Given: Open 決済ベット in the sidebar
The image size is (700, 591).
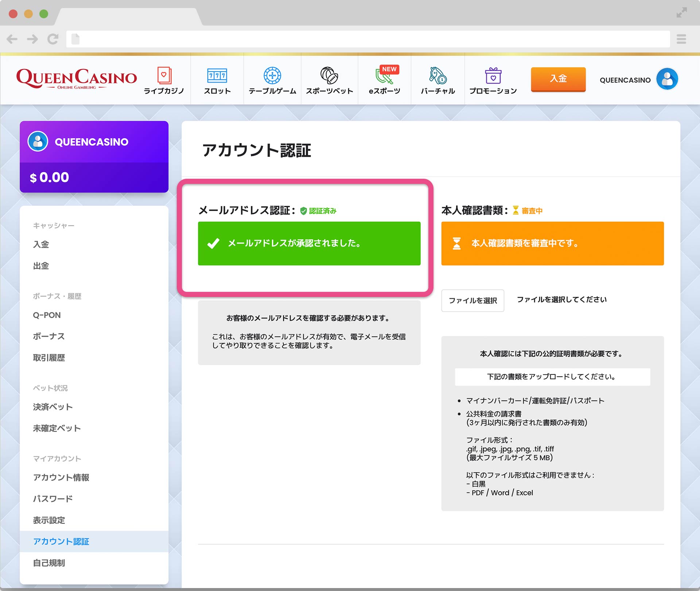Looking at the screenshot, I should point(53,407).
